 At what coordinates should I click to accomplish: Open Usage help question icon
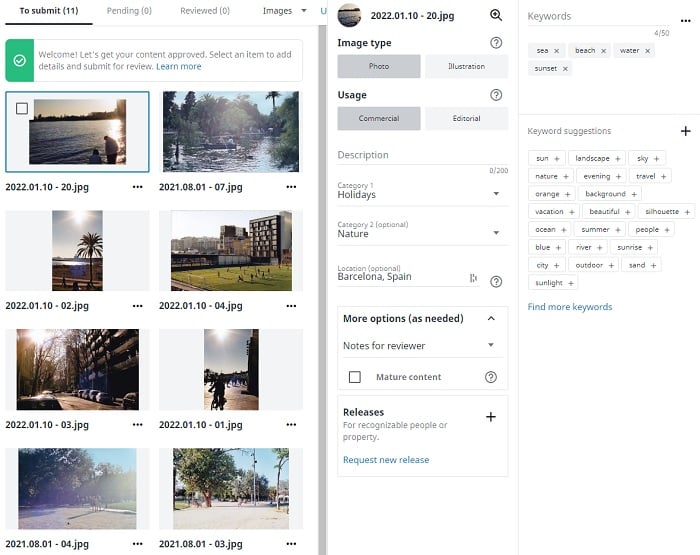pos(496,95)
